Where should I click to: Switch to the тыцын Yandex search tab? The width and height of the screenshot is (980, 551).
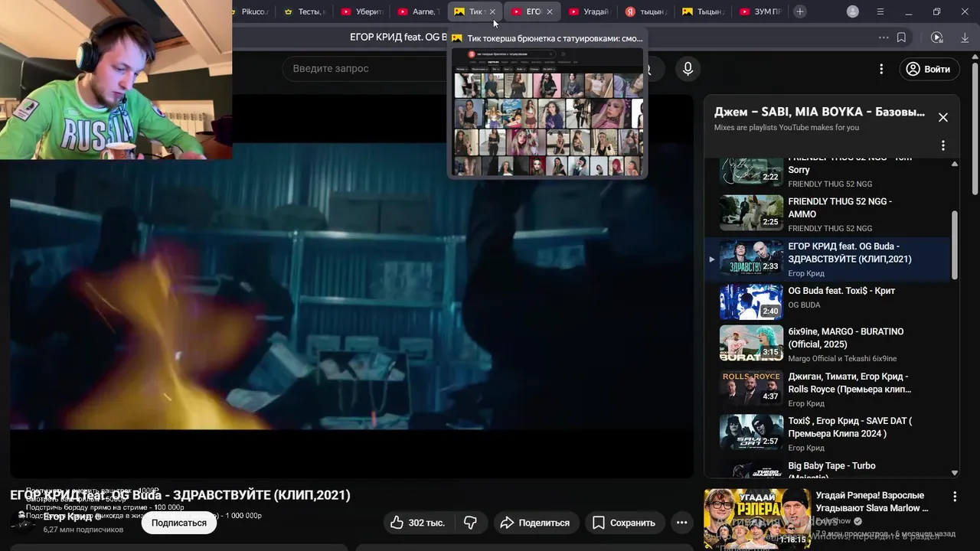(646, 11)
